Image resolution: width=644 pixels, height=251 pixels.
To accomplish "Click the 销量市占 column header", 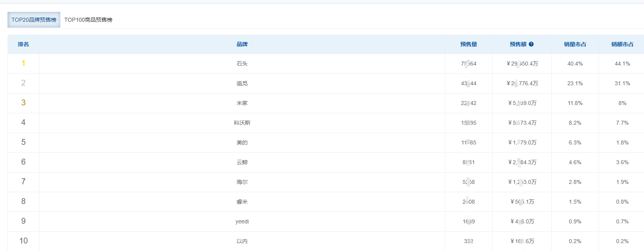I will tap(575, 44).
